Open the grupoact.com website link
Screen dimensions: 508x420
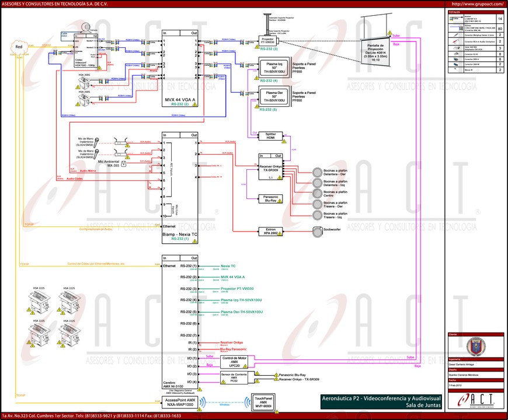tap(475, 3)
